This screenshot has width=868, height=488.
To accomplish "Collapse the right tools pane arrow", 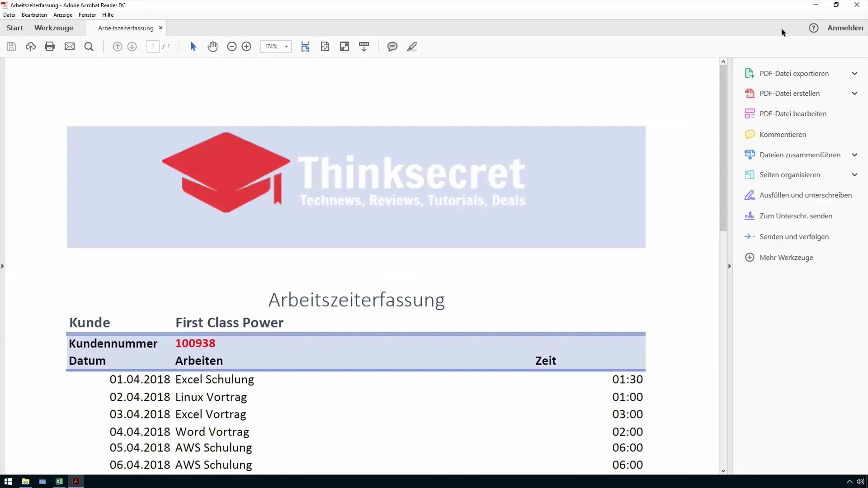I will point(730,266).
